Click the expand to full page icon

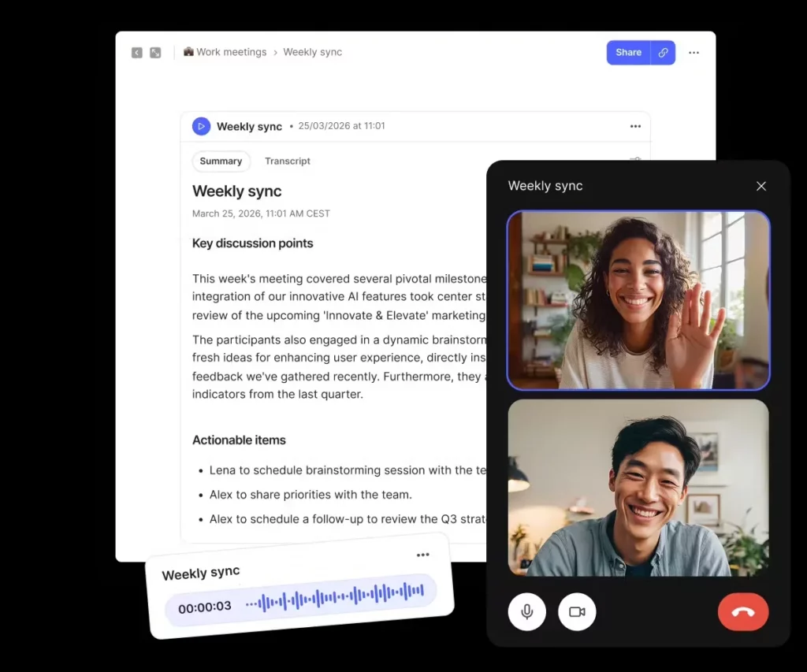155,53
